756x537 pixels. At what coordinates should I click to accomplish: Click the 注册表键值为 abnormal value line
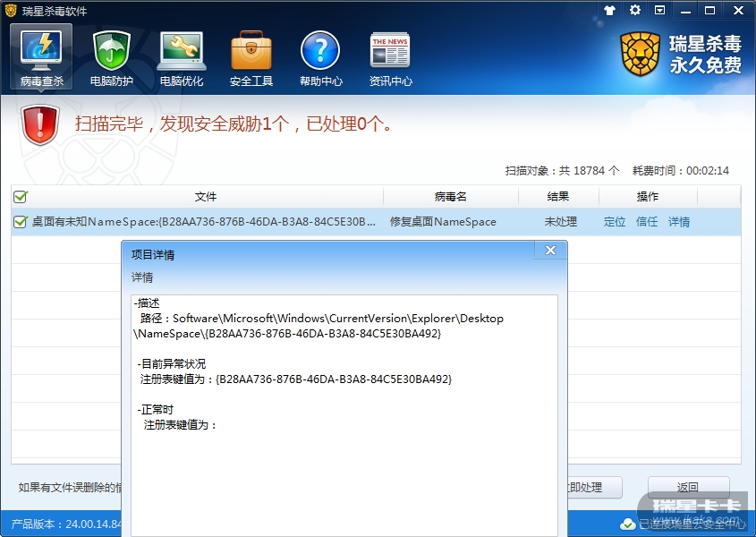(296, 379)
